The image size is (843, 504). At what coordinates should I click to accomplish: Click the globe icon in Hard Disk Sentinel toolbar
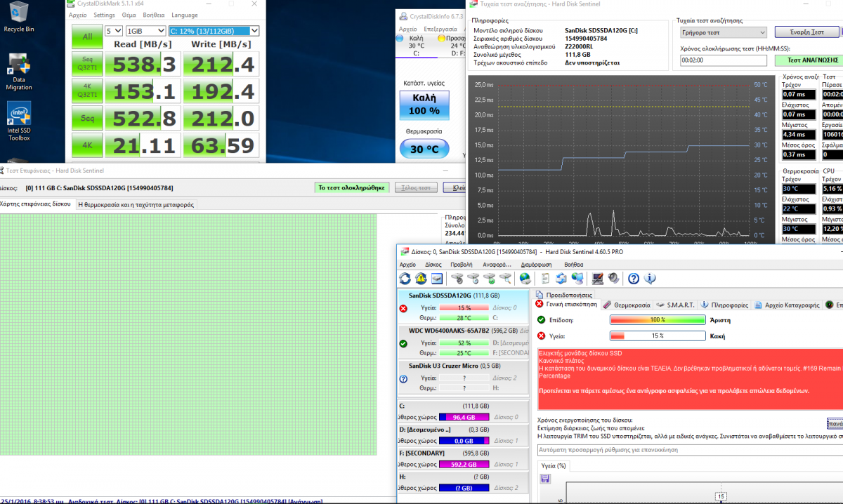(525, 279)
